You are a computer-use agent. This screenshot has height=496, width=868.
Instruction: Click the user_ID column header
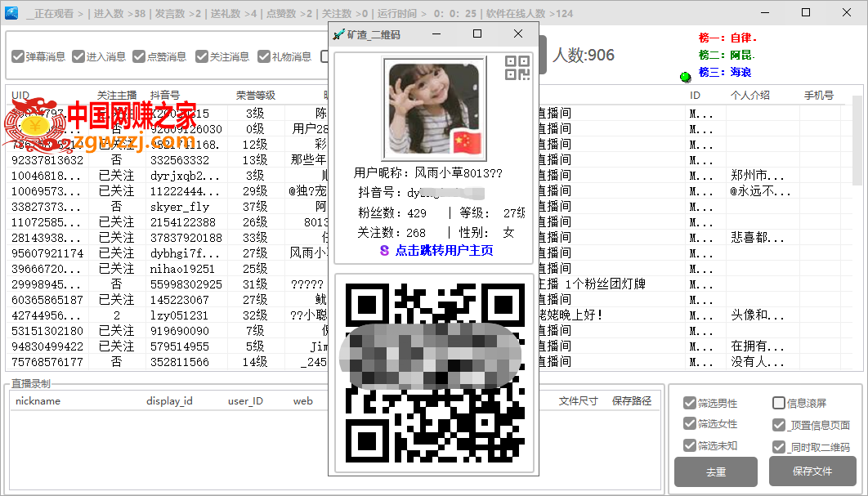point(245,400)
